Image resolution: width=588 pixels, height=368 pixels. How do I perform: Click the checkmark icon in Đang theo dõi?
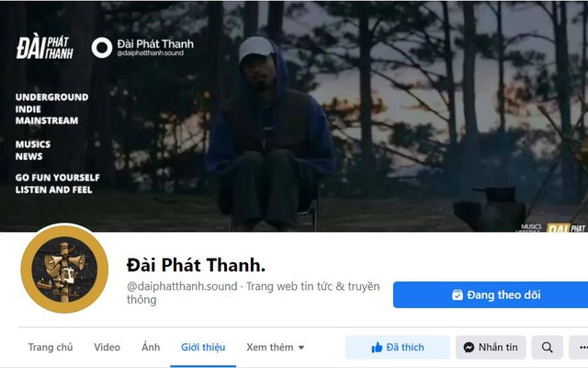[458, 294]
